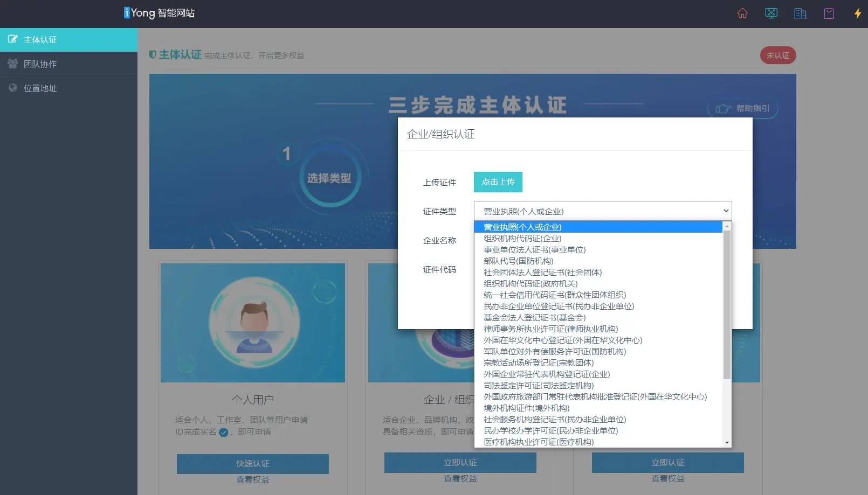Image resolution: width=868 pixels, height=495 pixels.
Task: Click the pink home icon
Action: click(x=742, y=13)
